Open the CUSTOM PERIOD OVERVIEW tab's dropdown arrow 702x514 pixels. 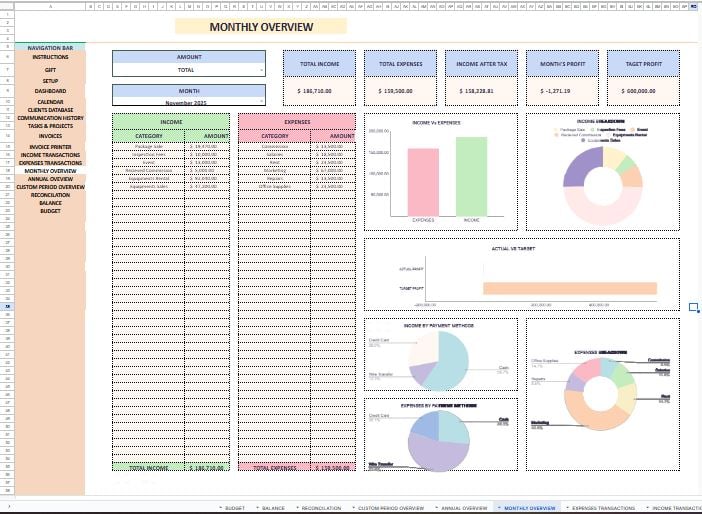click(354, 508)
